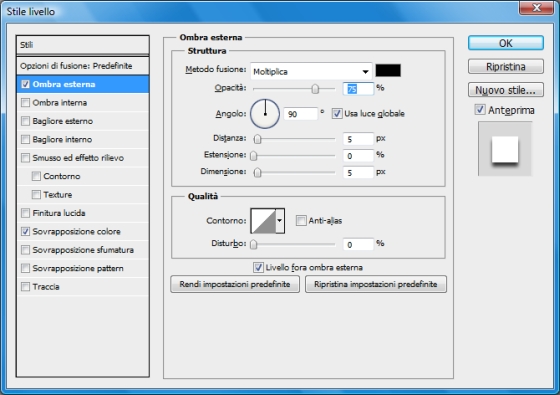This screenshot has width=560, height=395.
Task: Toggle the Anteprima preview checkbox
Action: [480, 110]
